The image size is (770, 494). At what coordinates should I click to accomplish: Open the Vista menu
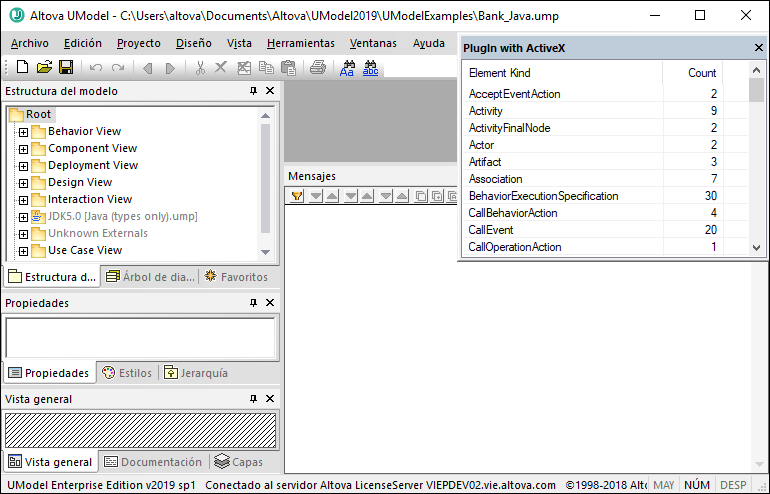pos(239,43)
